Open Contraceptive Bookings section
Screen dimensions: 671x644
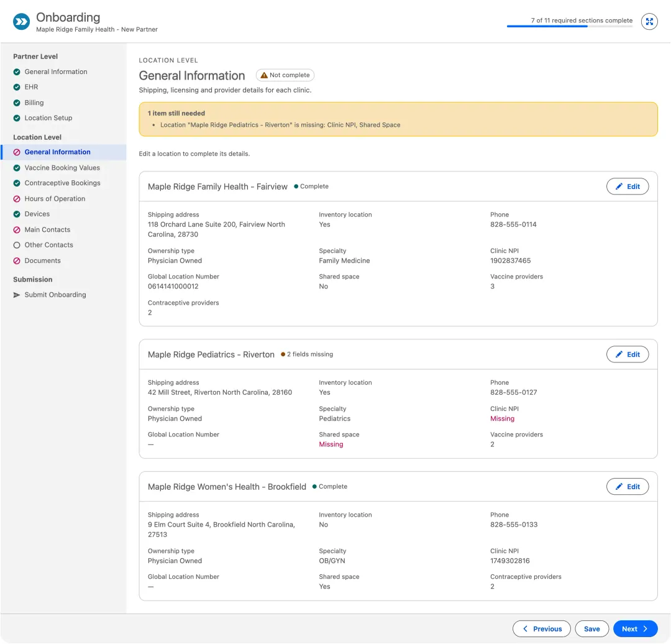pyautogui.click(x=63, y=183)
